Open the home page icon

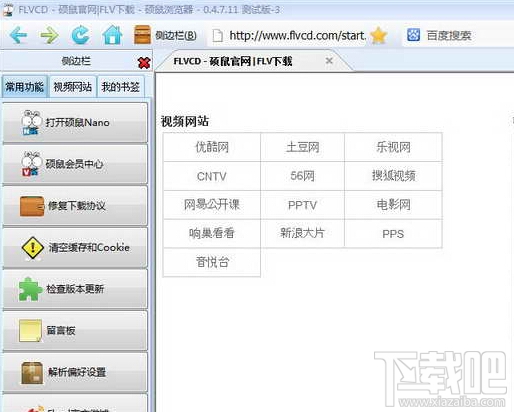112,35
